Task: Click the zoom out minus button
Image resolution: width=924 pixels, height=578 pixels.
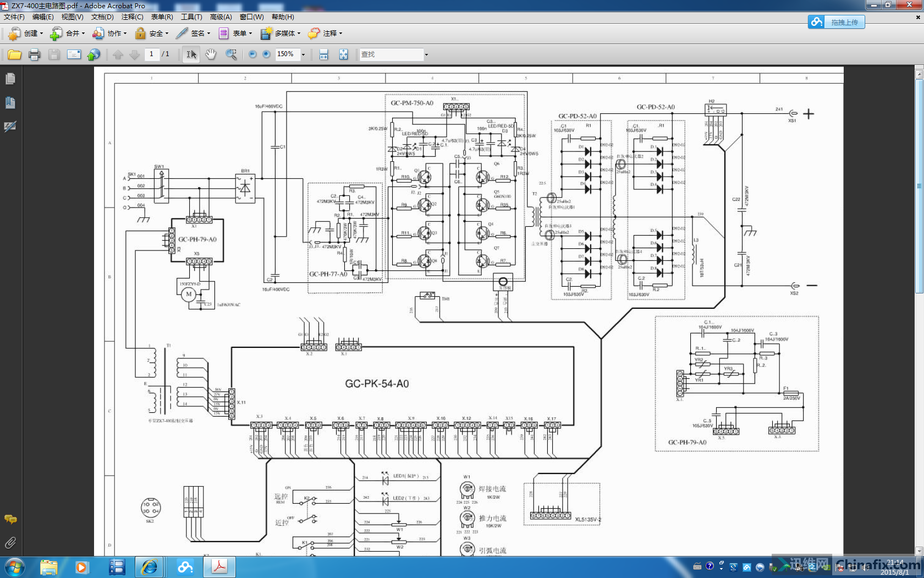Action: tap(252, 54)
